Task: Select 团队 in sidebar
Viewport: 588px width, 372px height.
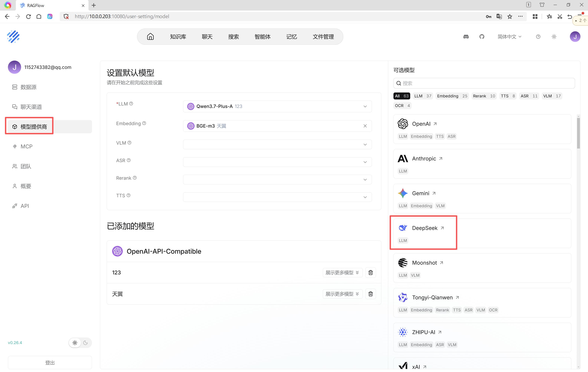Action: [x=50, y=166]
